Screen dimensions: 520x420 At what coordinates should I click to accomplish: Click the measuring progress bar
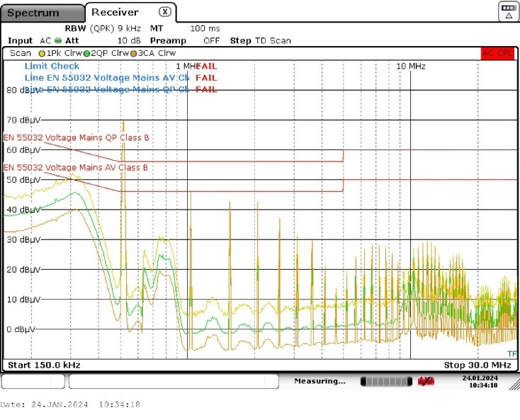click(386, 382)
